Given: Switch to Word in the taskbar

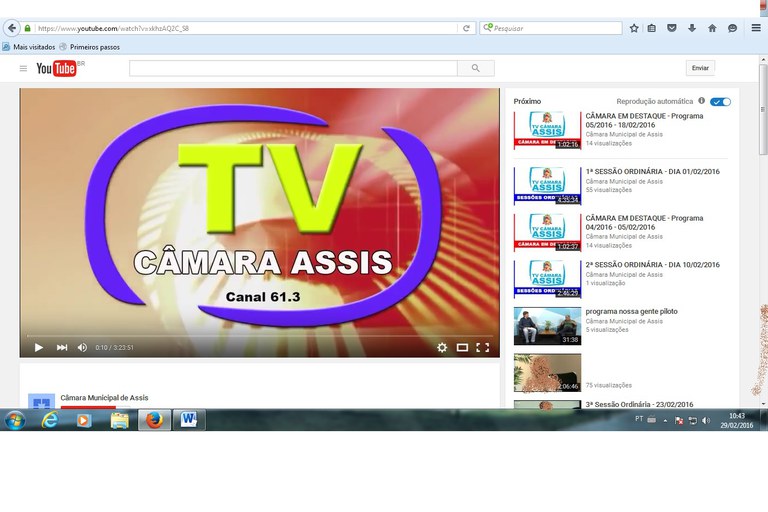Looking at the screenshot, I should pos(189,420).
